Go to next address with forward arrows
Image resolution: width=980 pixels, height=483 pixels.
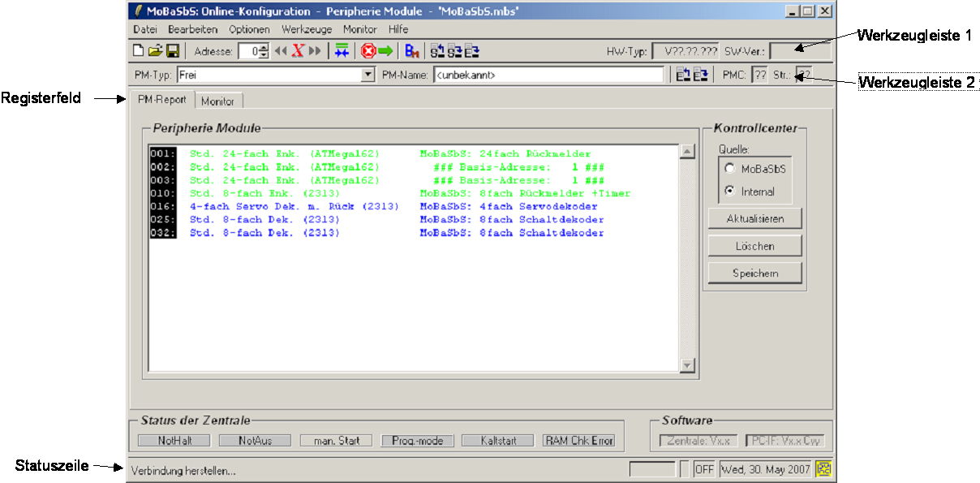point(315,51)
